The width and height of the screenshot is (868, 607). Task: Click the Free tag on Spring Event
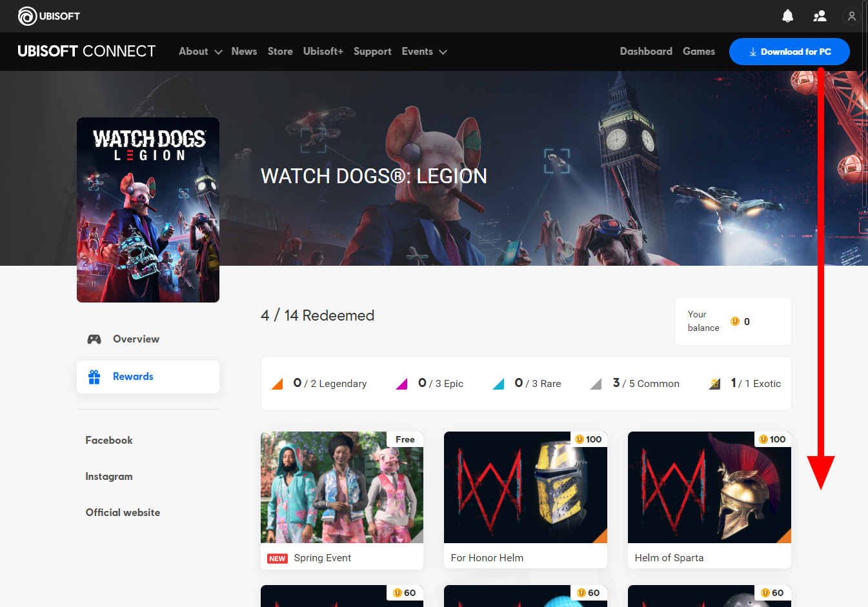pos(405,439)
